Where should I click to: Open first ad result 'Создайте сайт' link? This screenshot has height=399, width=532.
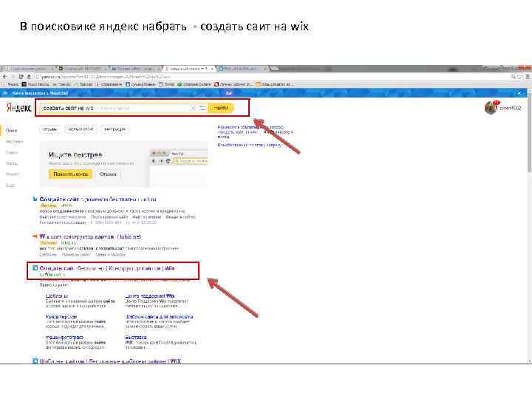pos(98,199)
